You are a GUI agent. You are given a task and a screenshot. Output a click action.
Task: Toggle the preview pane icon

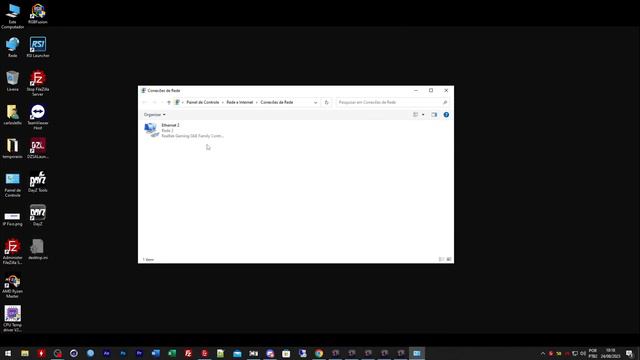click(x=434, y=115)
